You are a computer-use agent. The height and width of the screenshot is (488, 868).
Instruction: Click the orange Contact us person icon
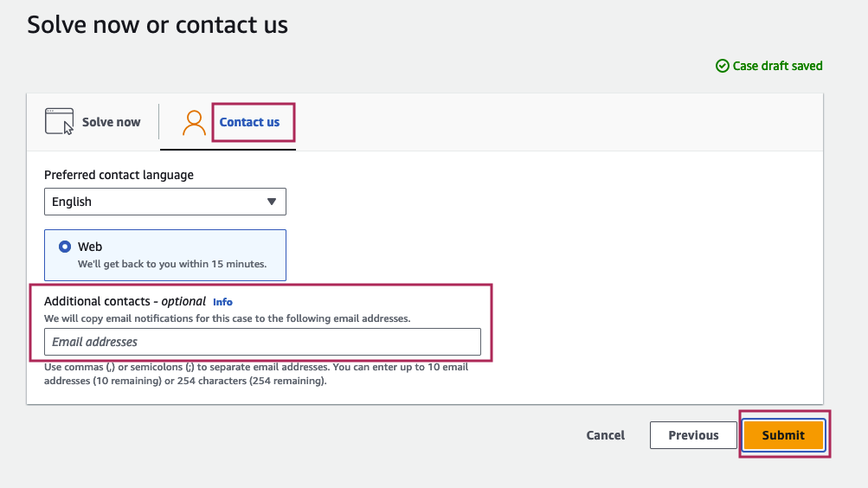(194, 123)
